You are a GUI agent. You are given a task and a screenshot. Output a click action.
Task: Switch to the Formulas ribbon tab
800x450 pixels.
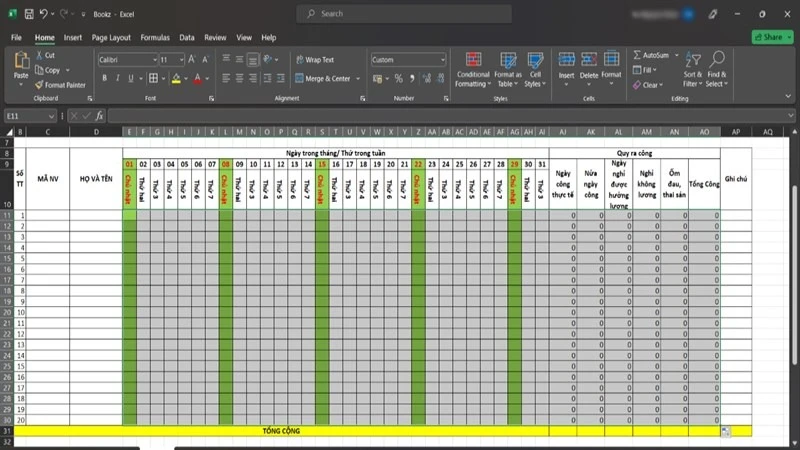(x=155, y=38)
